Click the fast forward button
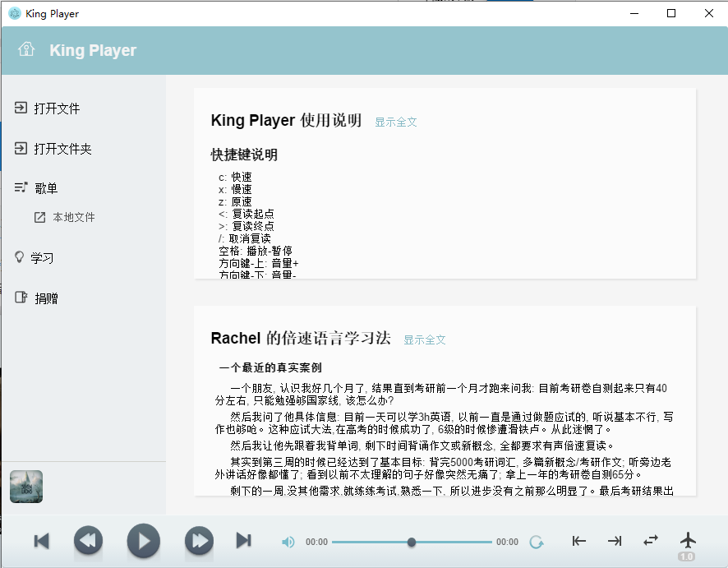Screen dimensions: 728x568 199,541
